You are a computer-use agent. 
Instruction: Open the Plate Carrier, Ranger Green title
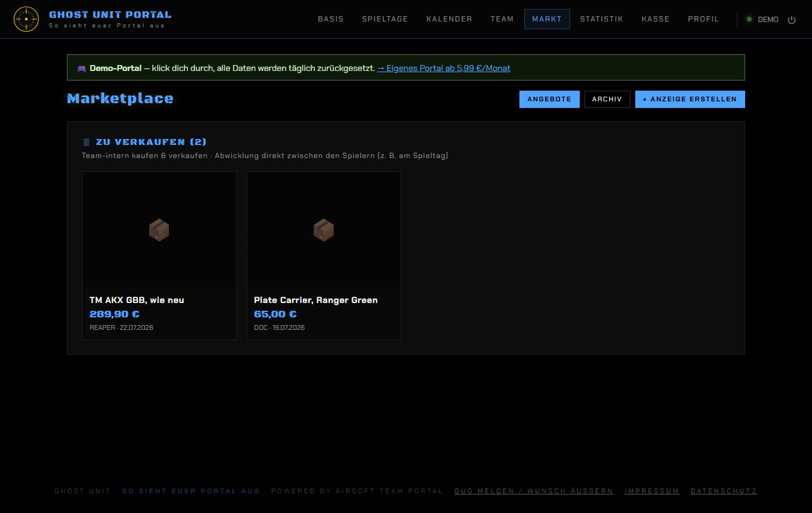(x=316, y=300)
